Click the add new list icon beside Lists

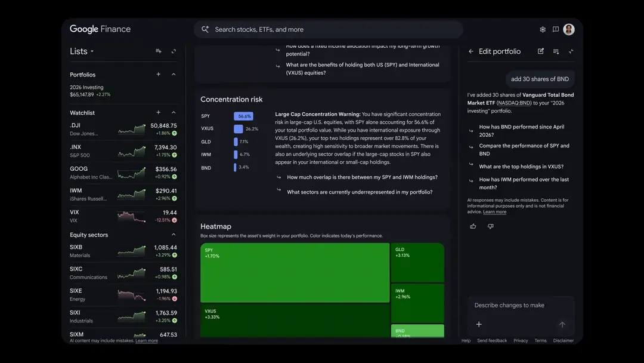pyautogui.click(x=159, y=51)
